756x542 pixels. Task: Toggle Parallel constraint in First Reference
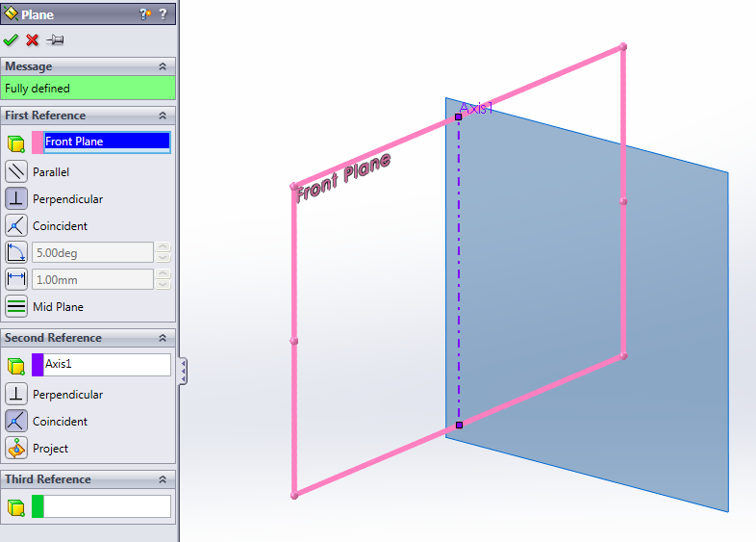point(16,172)
